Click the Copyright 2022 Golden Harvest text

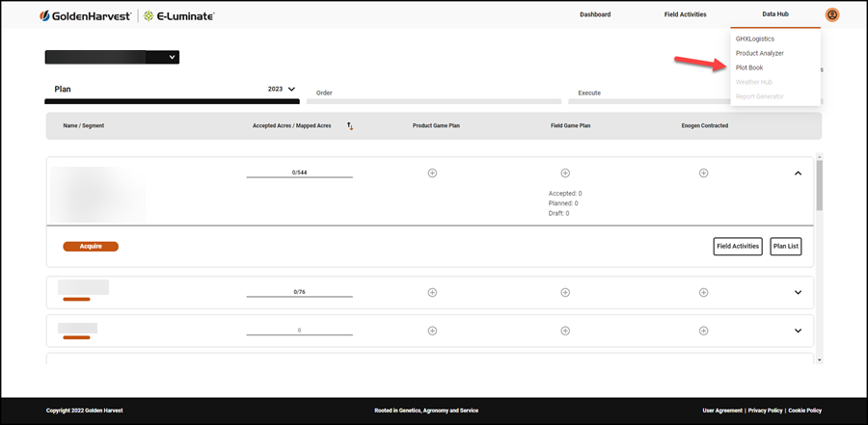85,411
